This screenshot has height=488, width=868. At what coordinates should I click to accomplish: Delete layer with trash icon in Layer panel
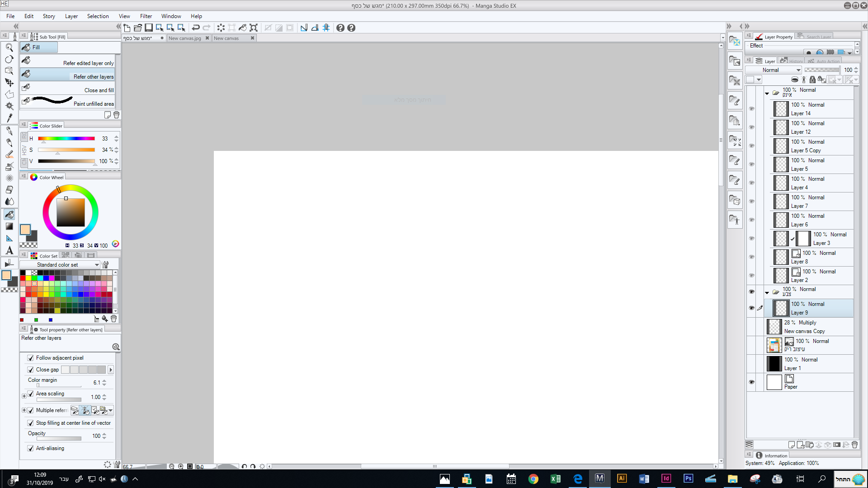coord(854,445)
